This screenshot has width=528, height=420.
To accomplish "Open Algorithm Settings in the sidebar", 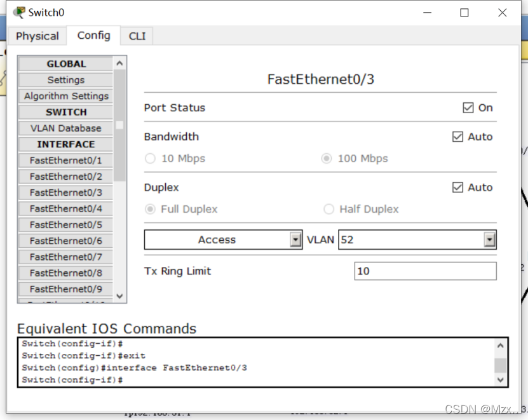I will [66, 96].
